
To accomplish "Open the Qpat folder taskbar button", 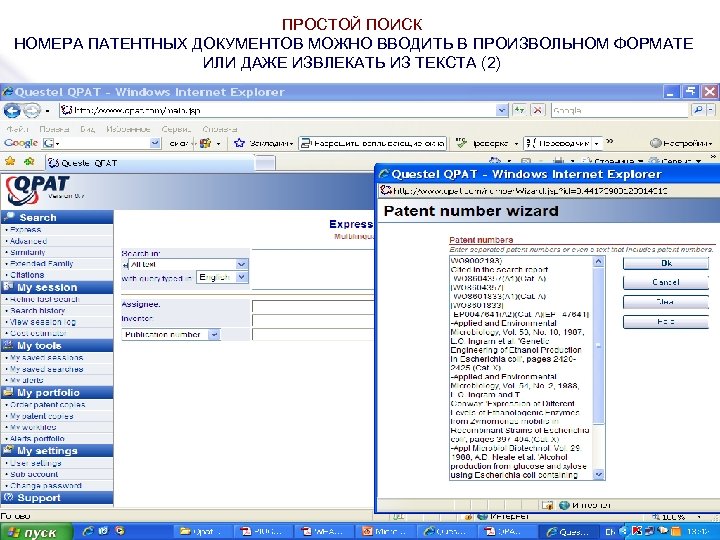I will point(203,532).
